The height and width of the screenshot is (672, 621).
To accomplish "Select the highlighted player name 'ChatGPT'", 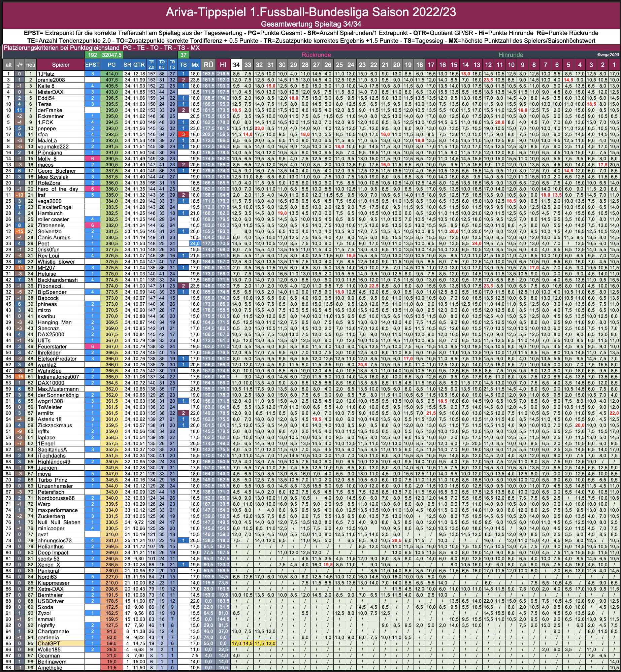I will coord(48,643).
